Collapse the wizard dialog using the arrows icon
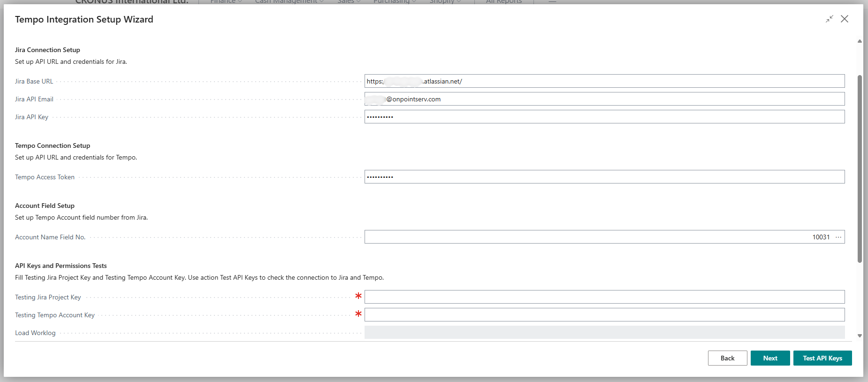Viewport: 868px width, 382px height. [x=830, y=19]
